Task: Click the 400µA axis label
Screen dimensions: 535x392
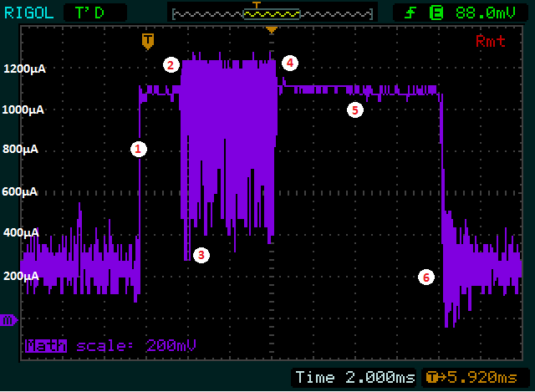Action: (21, 232)
